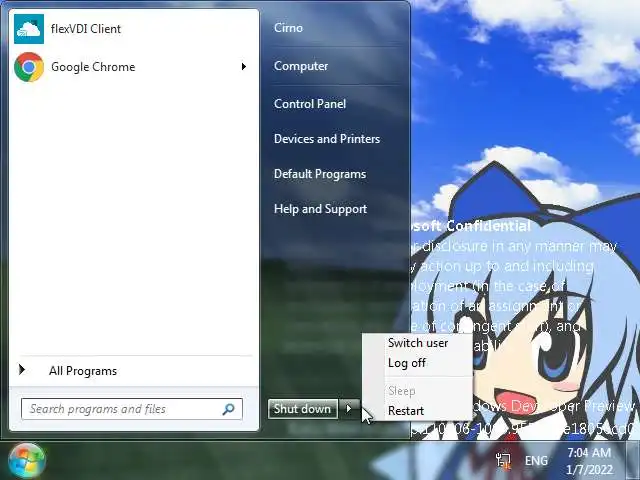Select Switch user from power menu
640x480 pixels.
[x=418, y=343]
